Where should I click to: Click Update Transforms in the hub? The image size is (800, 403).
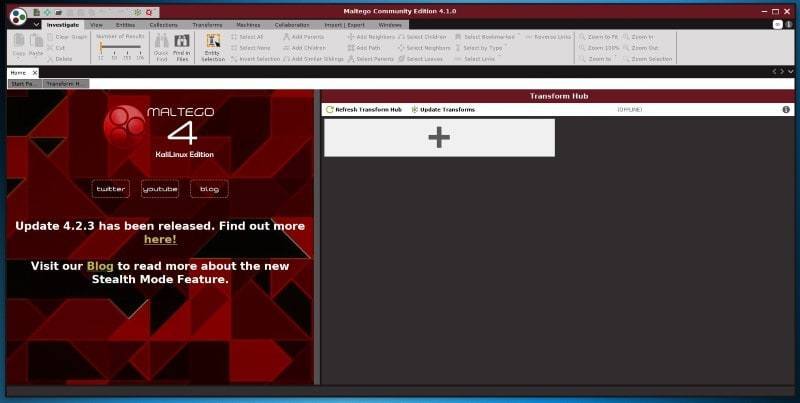point(442,109)
